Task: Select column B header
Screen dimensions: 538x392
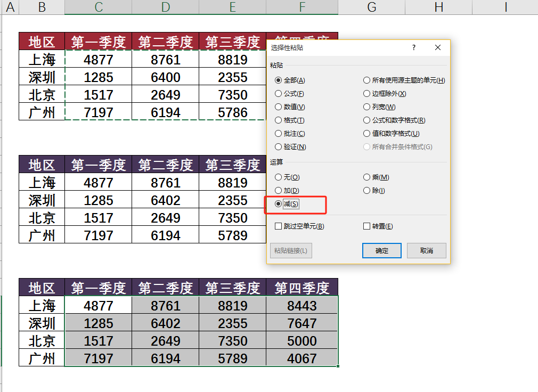Action: [x=42, y=7]
